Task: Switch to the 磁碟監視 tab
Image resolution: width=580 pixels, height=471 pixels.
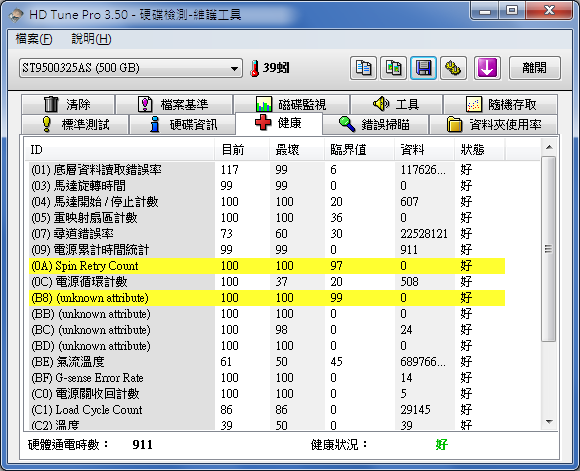Action: (x=292, y=104)
